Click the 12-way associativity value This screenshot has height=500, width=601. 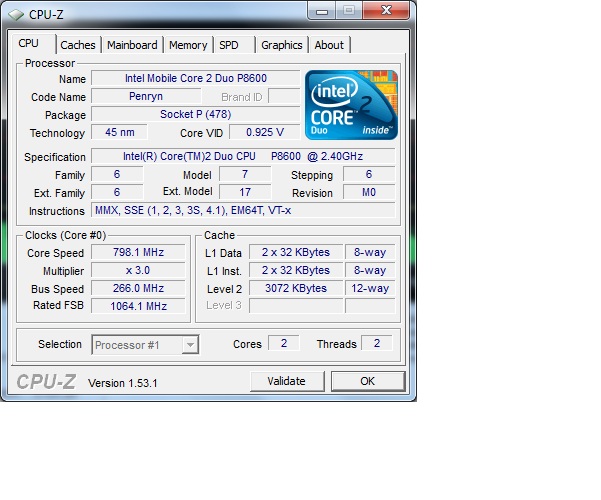pos(370,288)
